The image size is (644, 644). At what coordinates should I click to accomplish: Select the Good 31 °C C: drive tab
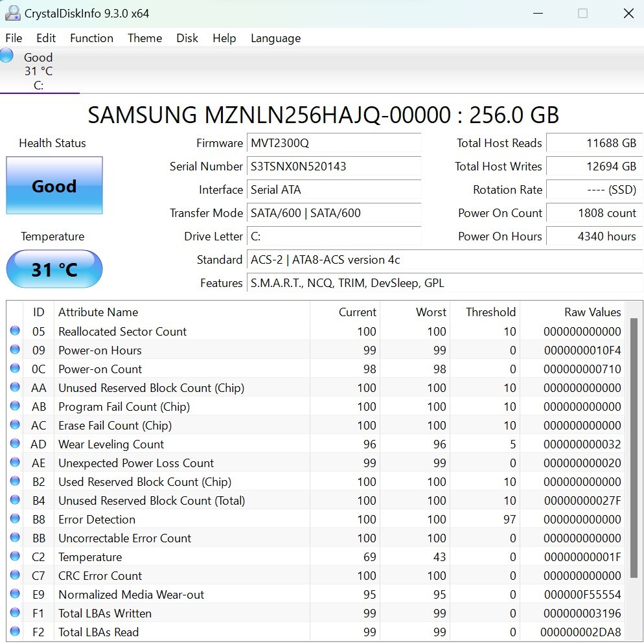point(39,71)
